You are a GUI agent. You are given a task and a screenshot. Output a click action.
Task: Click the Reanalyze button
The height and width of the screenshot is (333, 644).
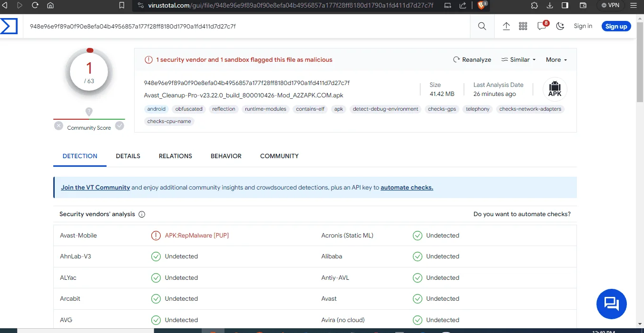[472, 60]
